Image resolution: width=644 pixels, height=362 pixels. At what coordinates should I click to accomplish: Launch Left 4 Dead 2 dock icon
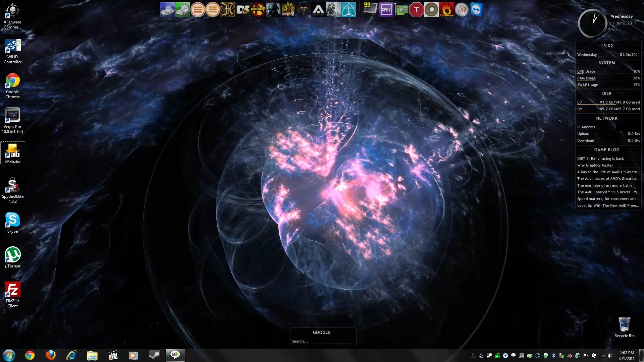pyautogui.click(x=288, y=9)
